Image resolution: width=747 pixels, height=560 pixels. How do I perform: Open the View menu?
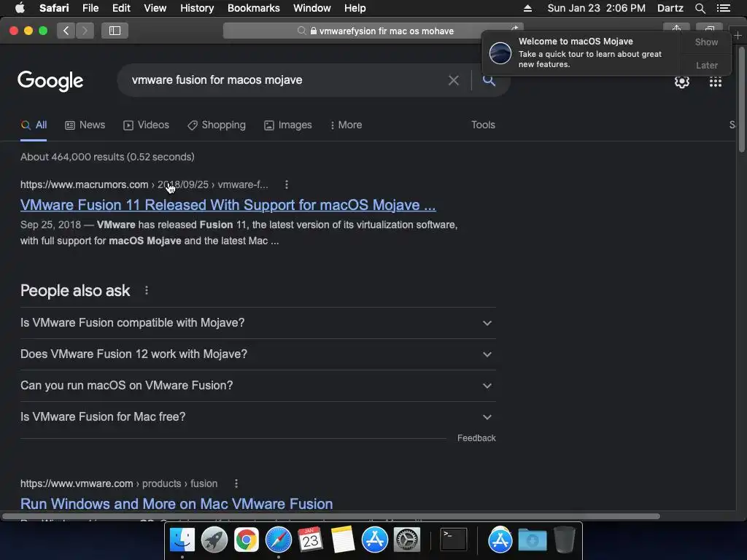[155, 8]
